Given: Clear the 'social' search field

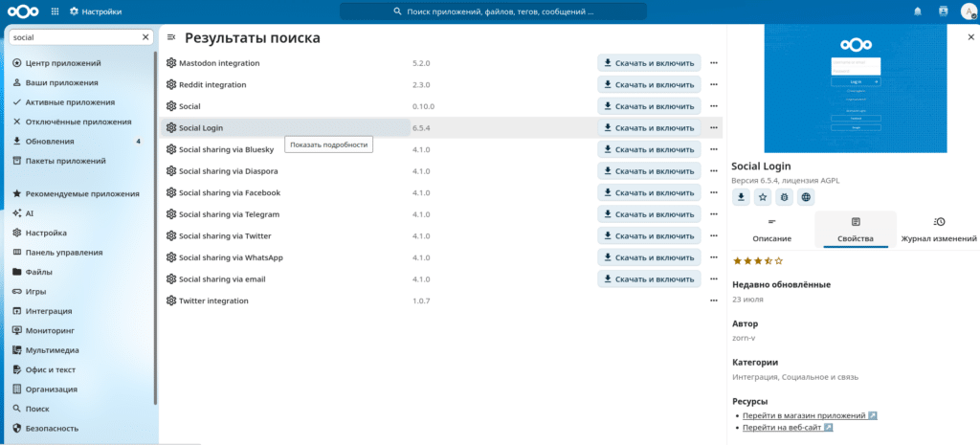Looking at the screenshot, I should point(145,37).
